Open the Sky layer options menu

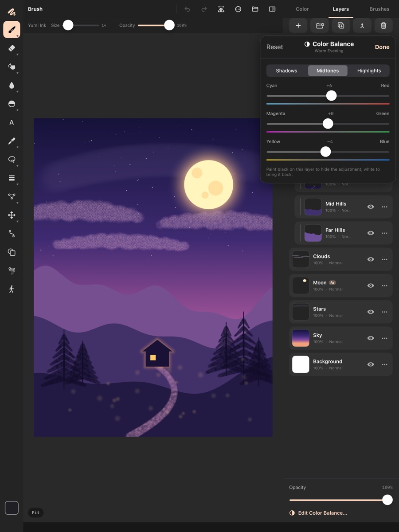point(384,338)
